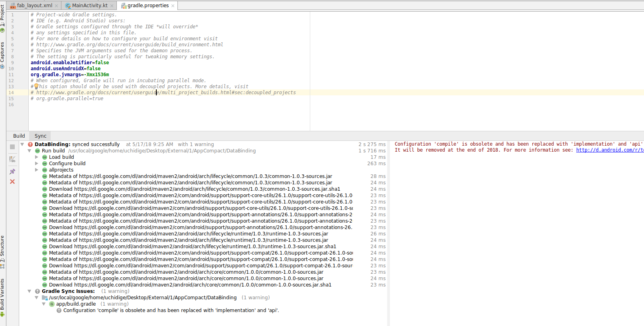Click the lightbulb intention icon on line 13
This screenshot has width=644, height=326.
[36, 86]
